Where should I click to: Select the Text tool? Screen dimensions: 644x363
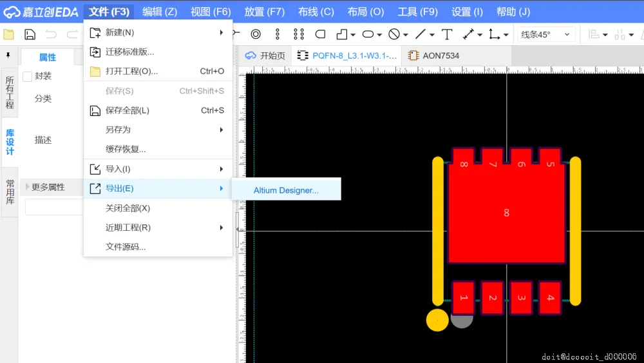(446, 34)
